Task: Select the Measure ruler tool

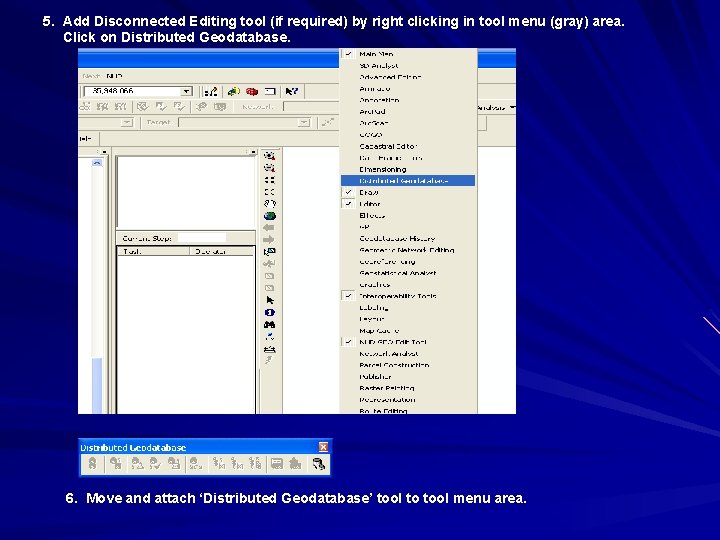Action: tap(270, 349)
